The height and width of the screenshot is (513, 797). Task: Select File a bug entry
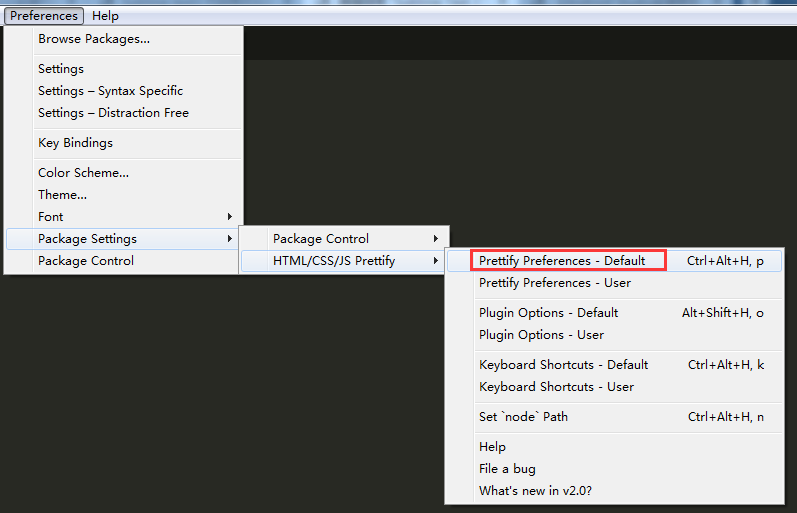coord(614,469)
